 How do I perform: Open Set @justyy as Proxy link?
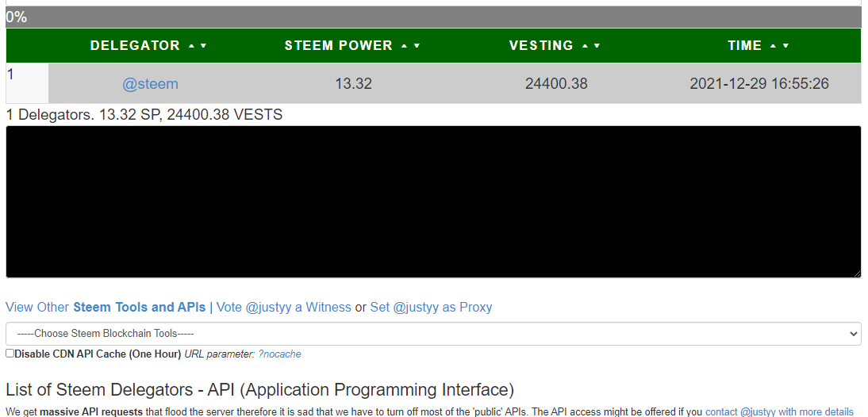point(432,307)
